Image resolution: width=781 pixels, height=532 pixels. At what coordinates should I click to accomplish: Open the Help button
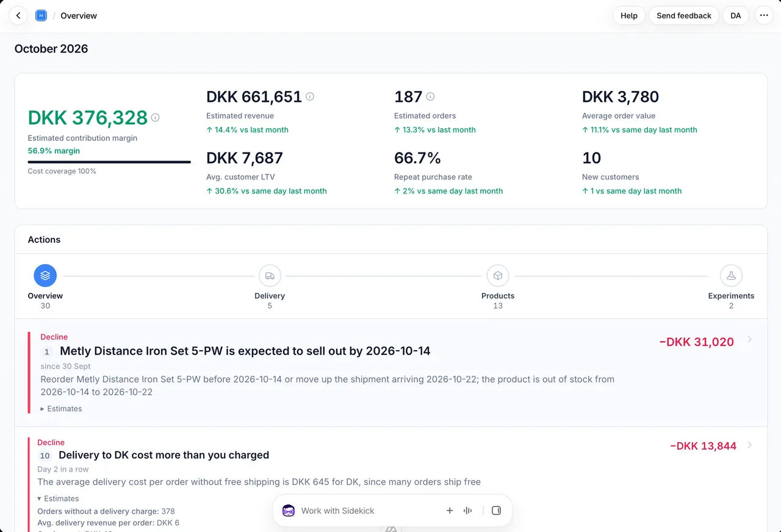(x=629, y=16)
